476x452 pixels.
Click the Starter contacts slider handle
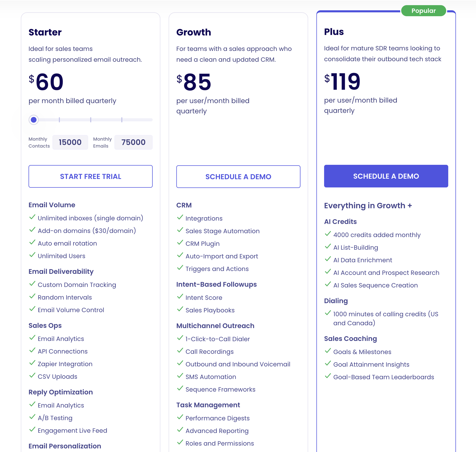[34, 120]
